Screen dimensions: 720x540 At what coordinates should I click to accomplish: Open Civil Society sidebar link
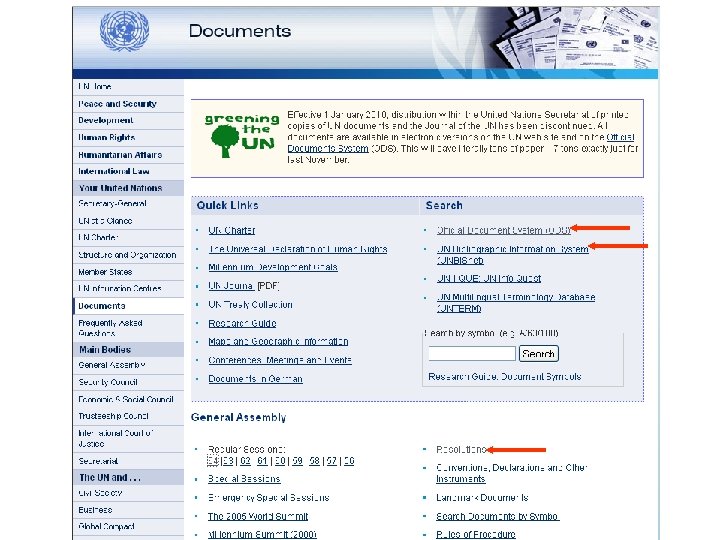coord(100,493)
